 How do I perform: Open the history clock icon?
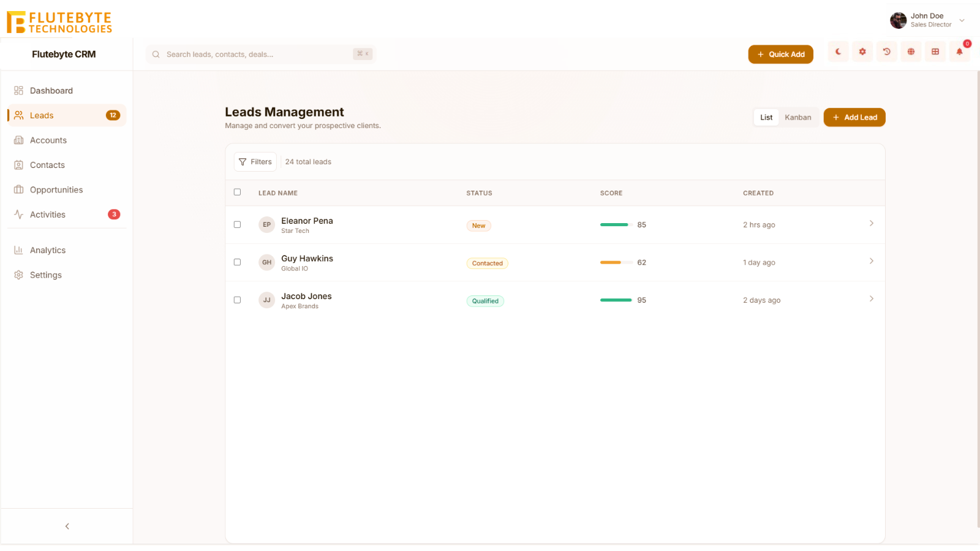point(886,52)
